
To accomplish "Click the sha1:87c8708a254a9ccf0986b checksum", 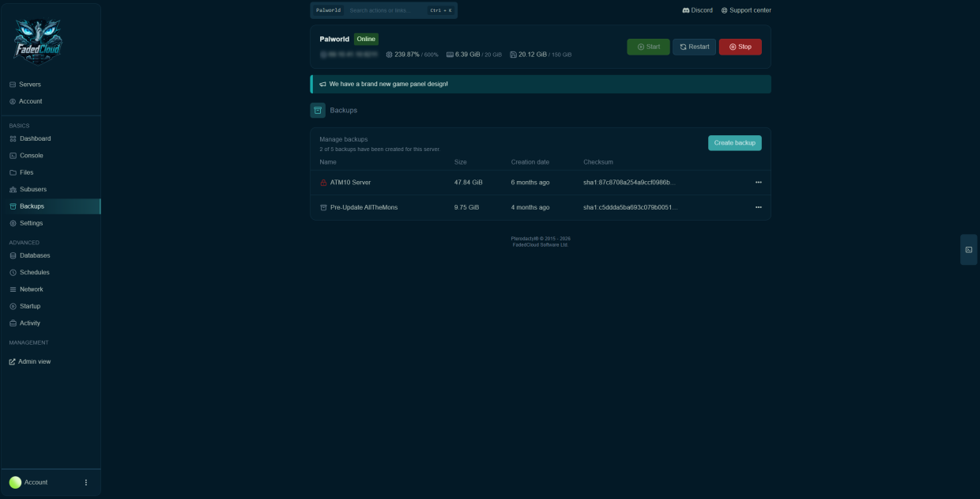I will tap(629, 183).
